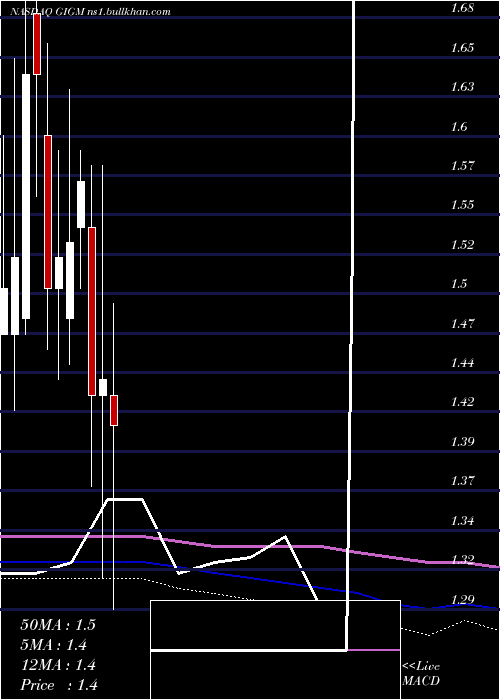
Task: Click the 1.29 price axis label
Action: [x=462, y=600]
